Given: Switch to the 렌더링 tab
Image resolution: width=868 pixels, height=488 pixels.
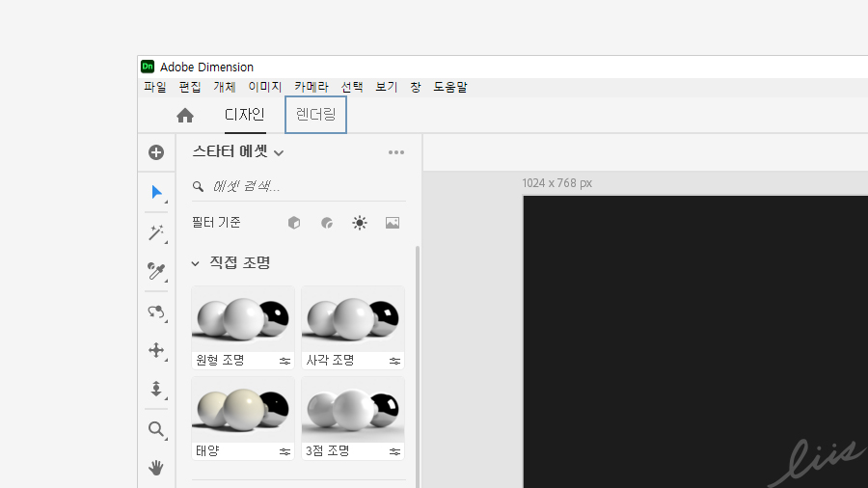Looking at the screenshot, I should pos(315,115).
